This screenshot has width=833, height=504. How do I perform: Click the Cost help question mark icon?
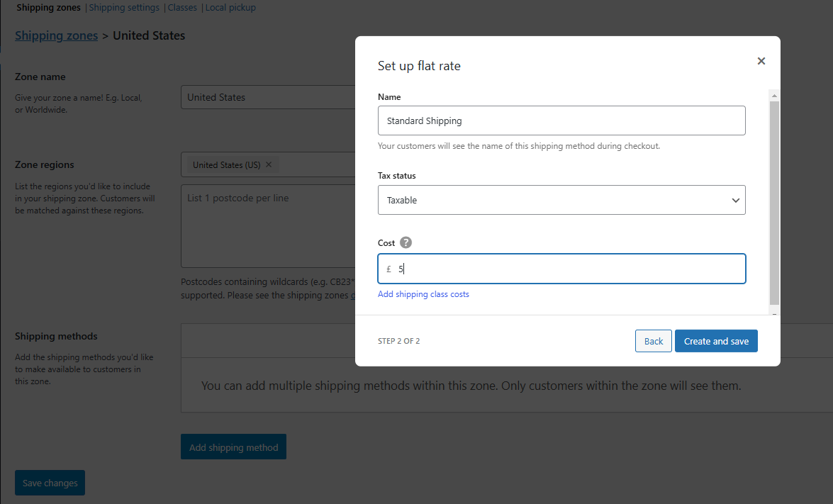point(406,242)
